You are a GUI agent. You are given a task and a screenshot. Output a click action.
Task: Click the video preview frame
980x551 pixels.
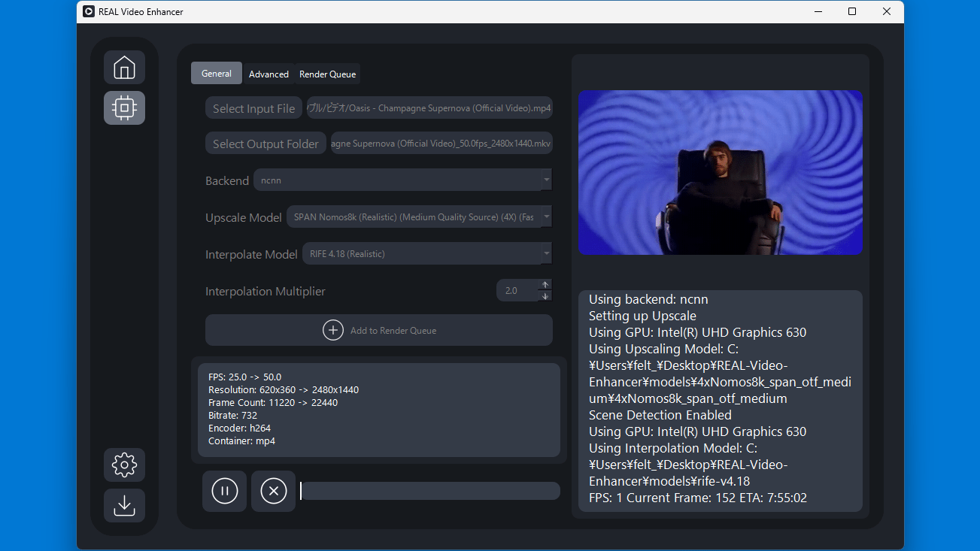tap(721, 172)
